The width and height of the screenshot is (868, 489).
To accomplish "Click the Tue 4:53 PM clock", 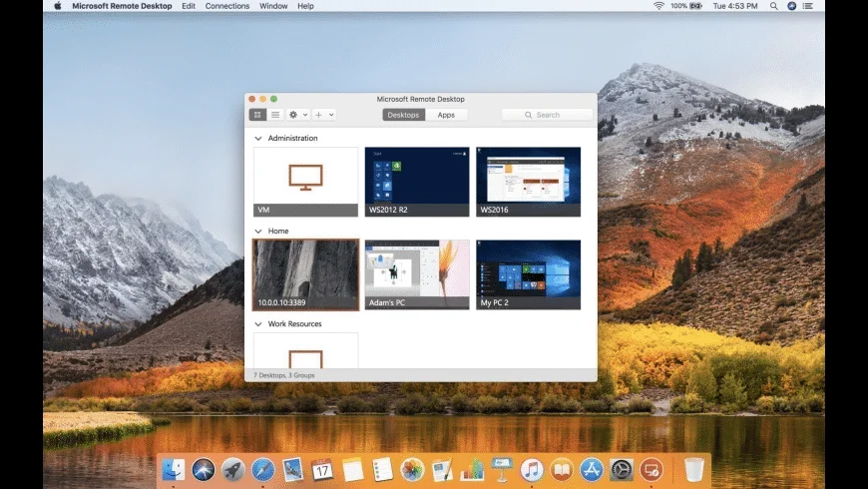I will click(x=735, y=6).
